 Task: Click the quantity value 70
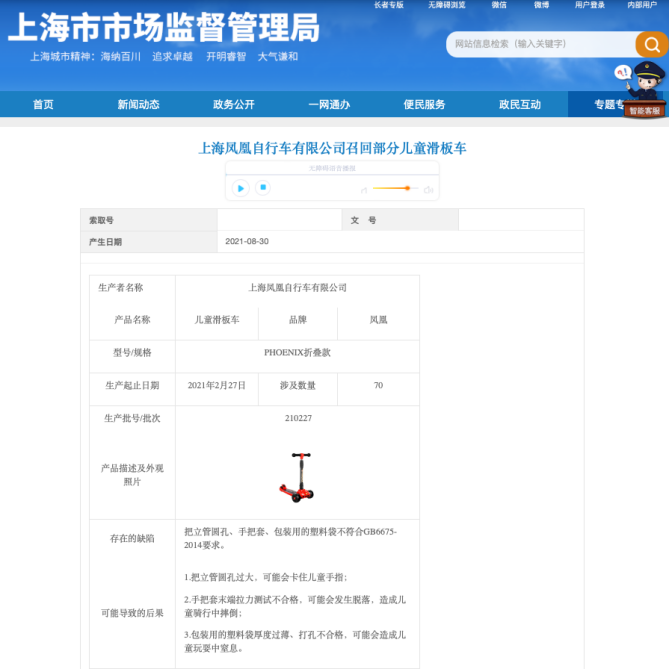point(378,385)
